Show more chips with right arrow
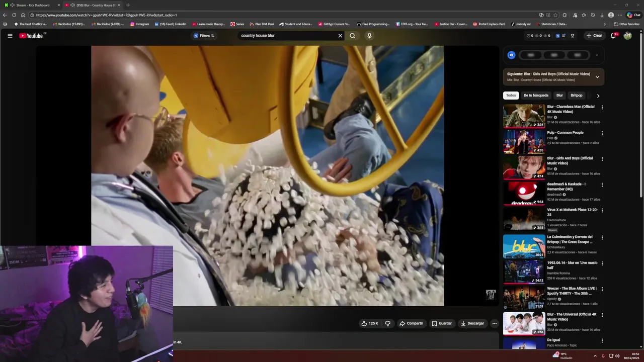 (x=598, y=96)
